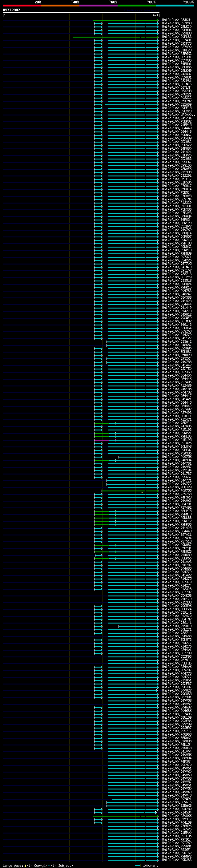The height and width of the screenshot is (868, 197).
Task: Select hit label UniRef100_P14584
Action: pos(176,812)
